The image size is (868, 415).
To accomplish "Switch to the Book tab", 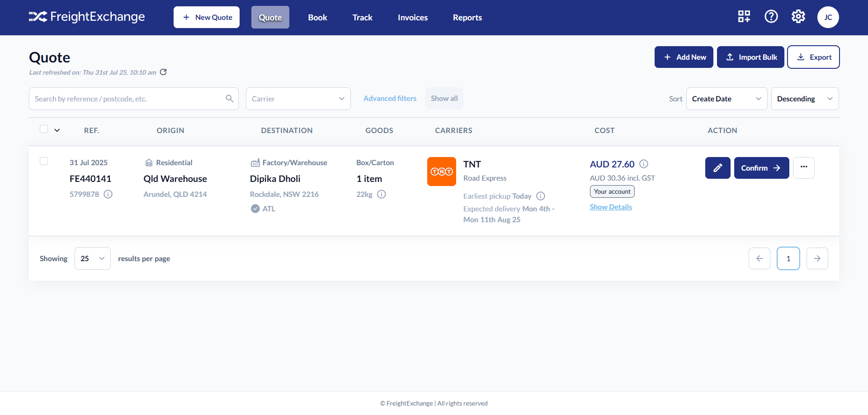I will [318, 17].
